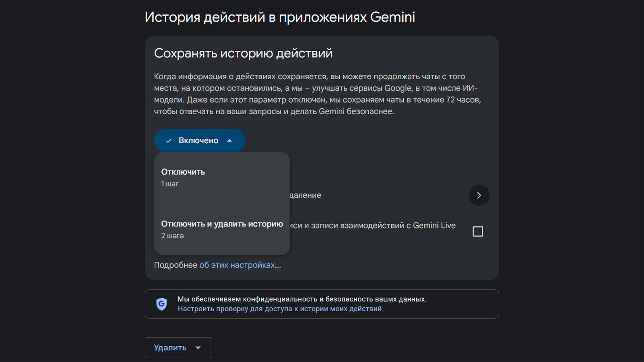Click the checkmark icon inside Включено button
644x362 pixels.
pyautogui.click(x=169, y=141)
